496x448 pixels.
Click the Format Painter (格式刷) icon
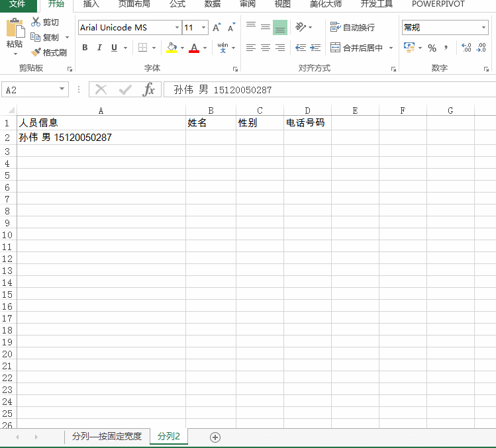pos(36,52)
